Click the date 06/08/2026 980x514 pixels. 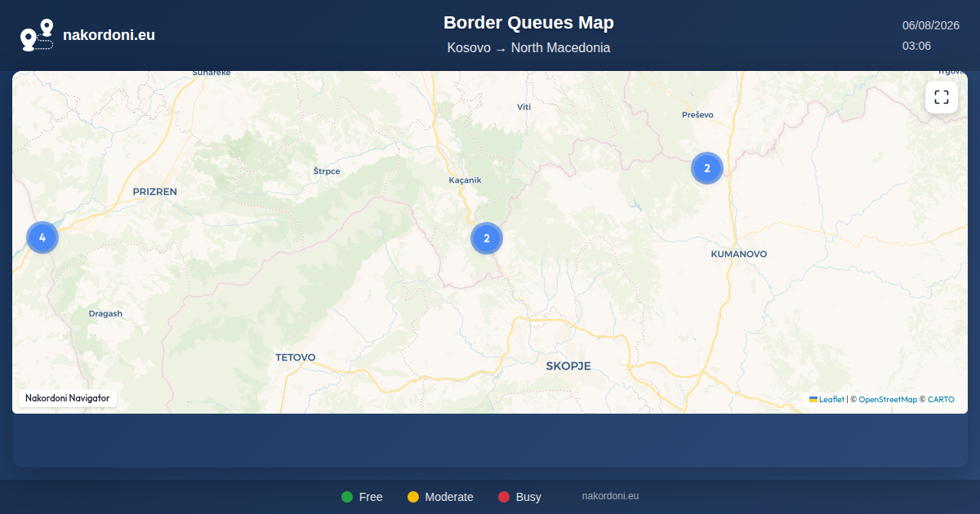click(x=930, y=25)
